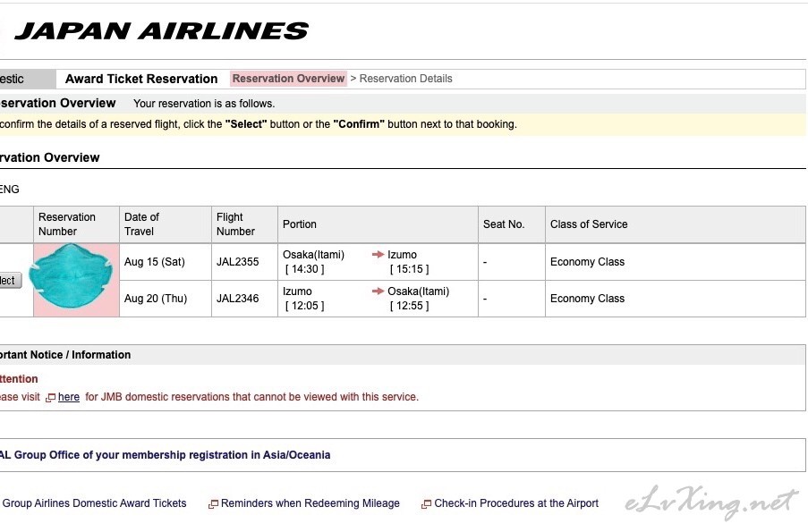Click the eLvXing.net watermark
Image resolution: width=808 pixels, height=532 pixels.
pos(711,502)
